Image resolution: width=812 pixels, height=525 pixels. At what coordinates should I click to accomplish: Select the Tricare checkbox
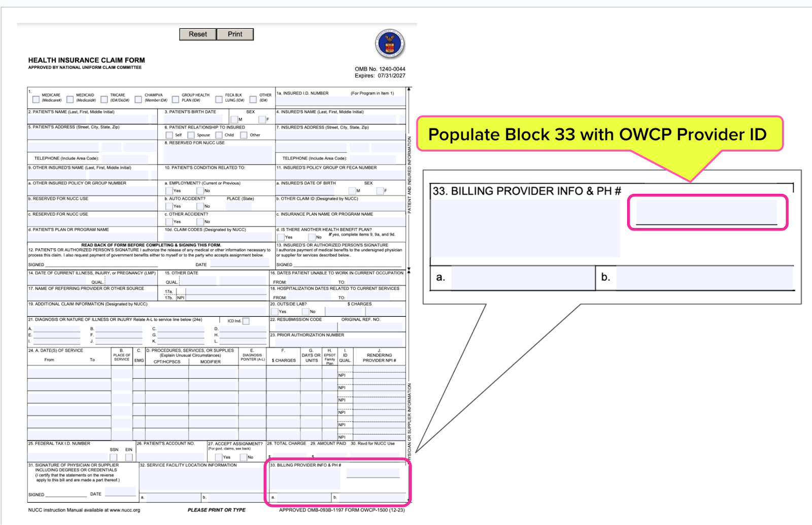(x=105, y=100)
